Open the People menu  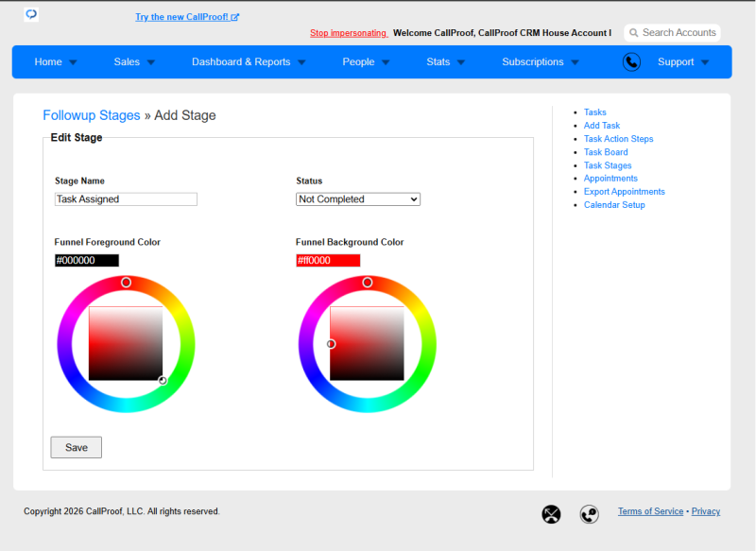point(358,61)
